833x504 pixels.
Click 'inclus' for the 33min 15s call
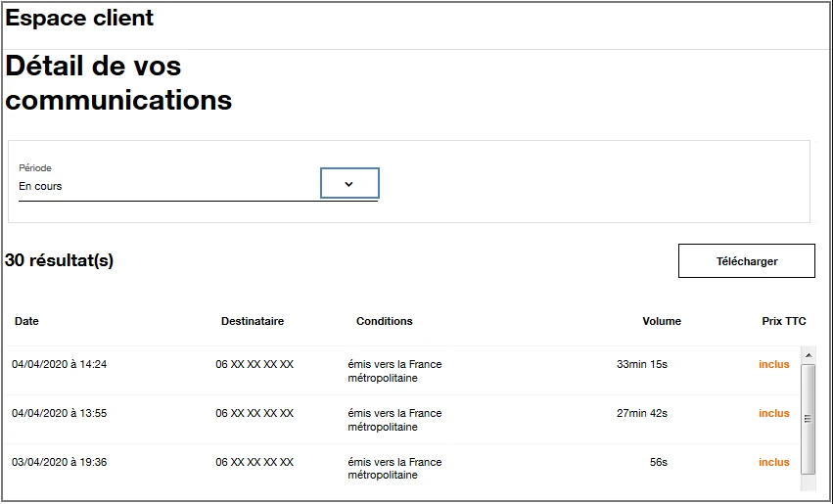[x=773, y=364]
